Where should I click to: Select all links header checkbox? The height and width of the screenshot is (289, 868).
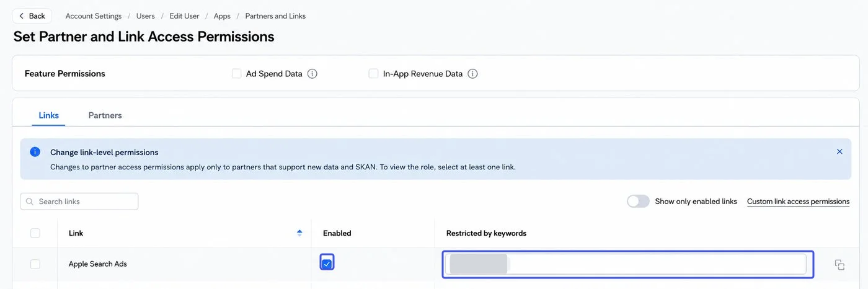35,233
